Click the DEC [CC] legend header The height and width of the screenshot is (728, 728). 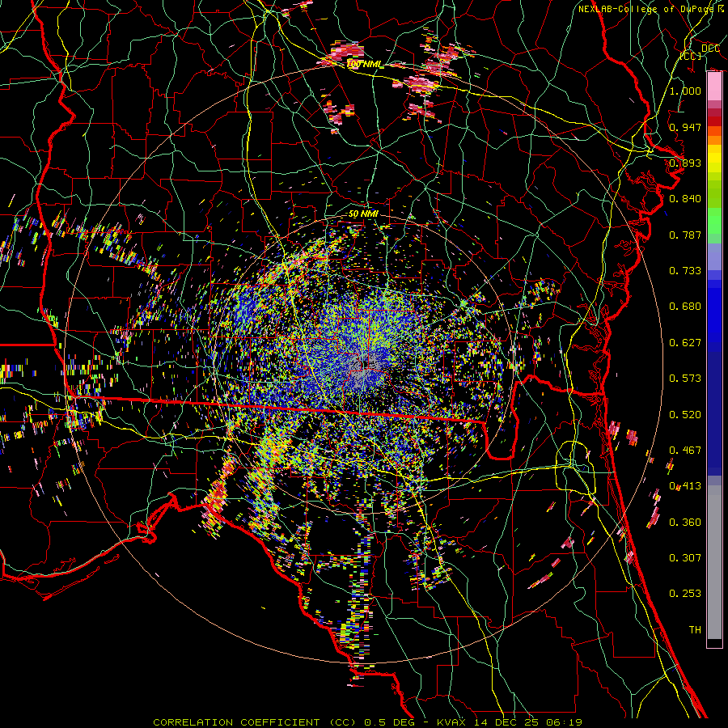(x=700, y=52)
